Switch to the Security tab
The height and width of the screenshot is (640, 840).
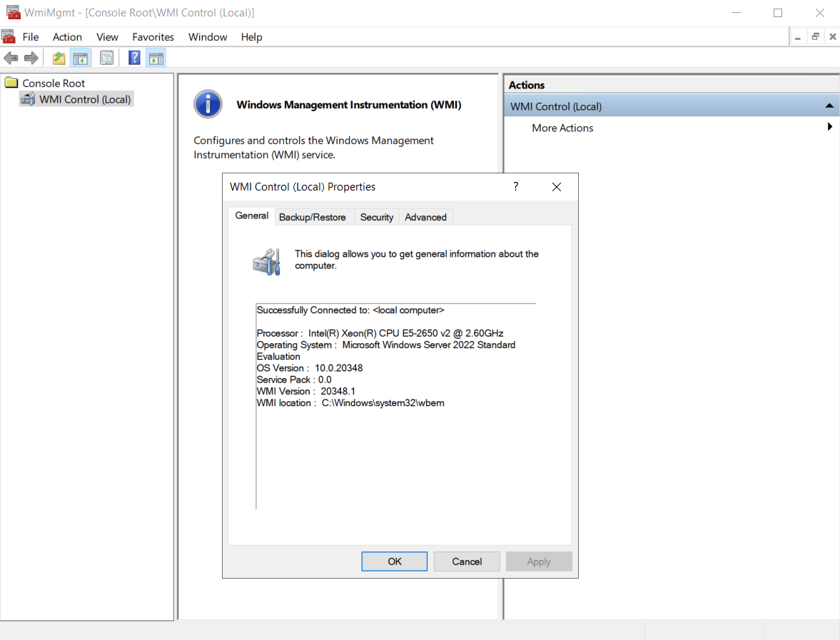[x=377, y=217]
